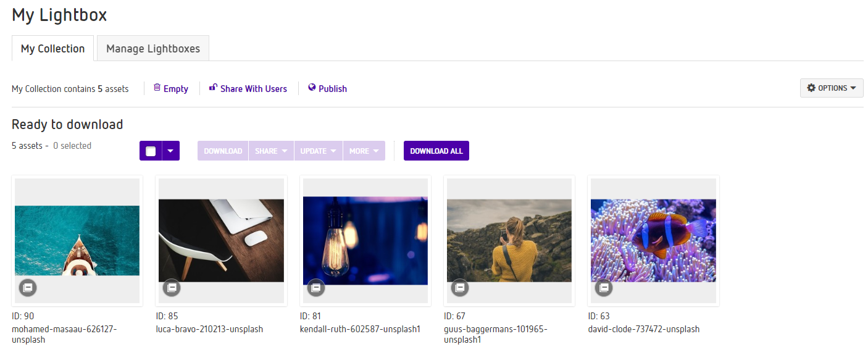Screen dimensions: 868x360
Task: Click the Empty link
Action: tap(176, 89)
